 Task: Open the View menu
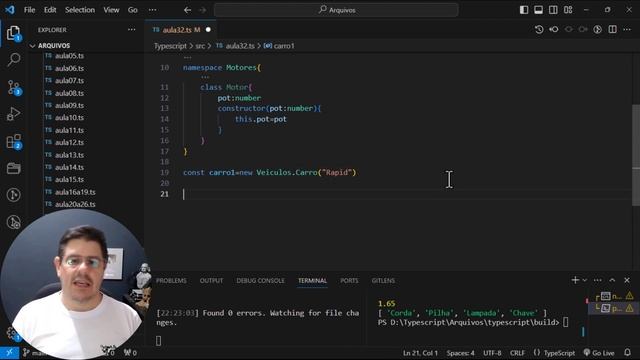(111, 10)
